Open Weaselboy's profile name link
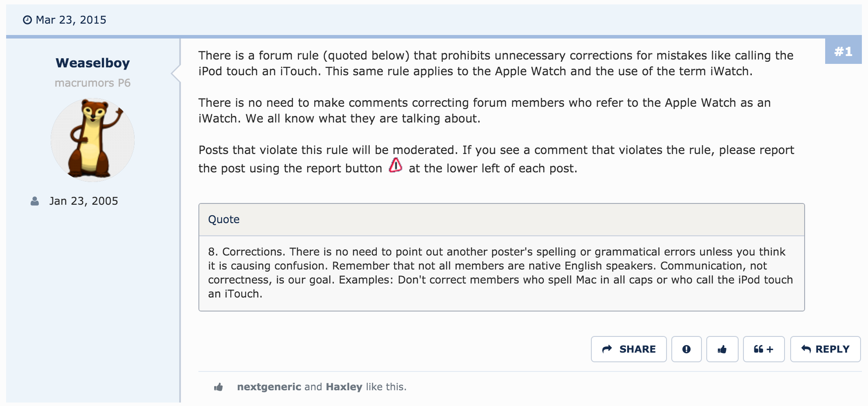The image size is (868, 406). (93, 63)
